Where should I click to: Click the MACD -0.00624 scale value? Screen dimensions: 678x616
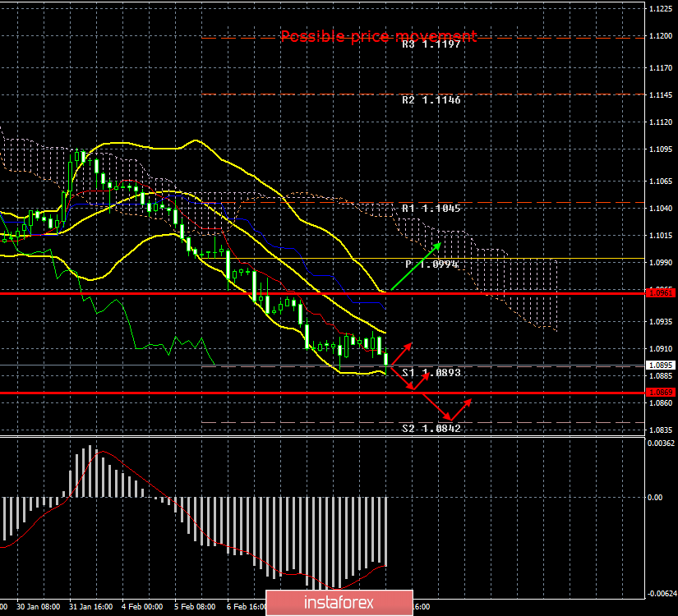[662, 594]
